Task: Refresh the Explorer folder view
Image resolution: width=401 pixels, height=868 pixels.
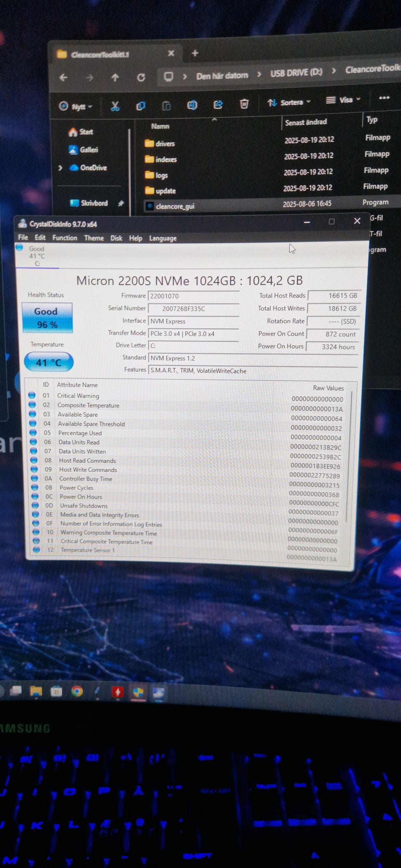Action: (141, 77)
